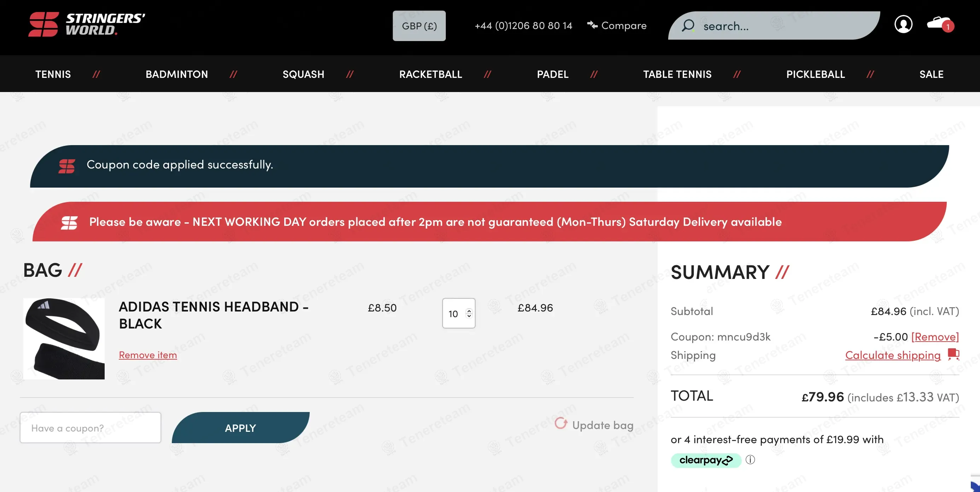Click the Compare arrows icon
The width and height of the screenshot is (980, 492).
click(592, 25)
